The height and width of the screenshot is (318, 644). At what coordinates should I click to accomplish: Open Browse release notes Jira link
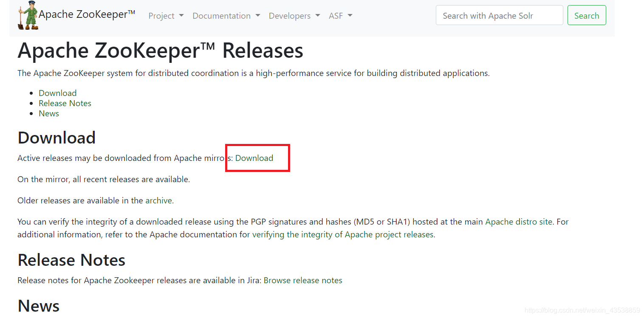coord(303,280)
